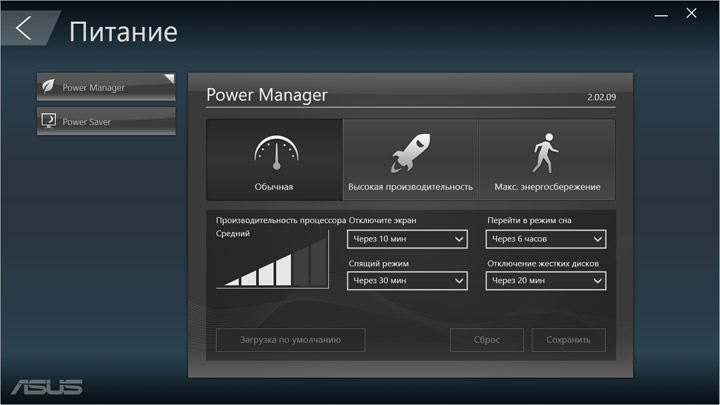Select the Высокая производительность mode

point(411,160)
